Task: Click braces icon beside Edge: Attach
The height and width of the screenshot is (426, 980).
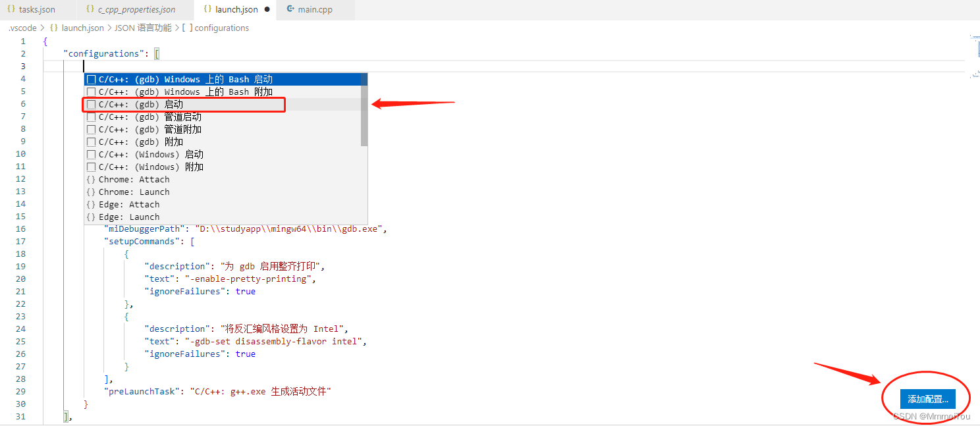Action: [x=91, y=204]
